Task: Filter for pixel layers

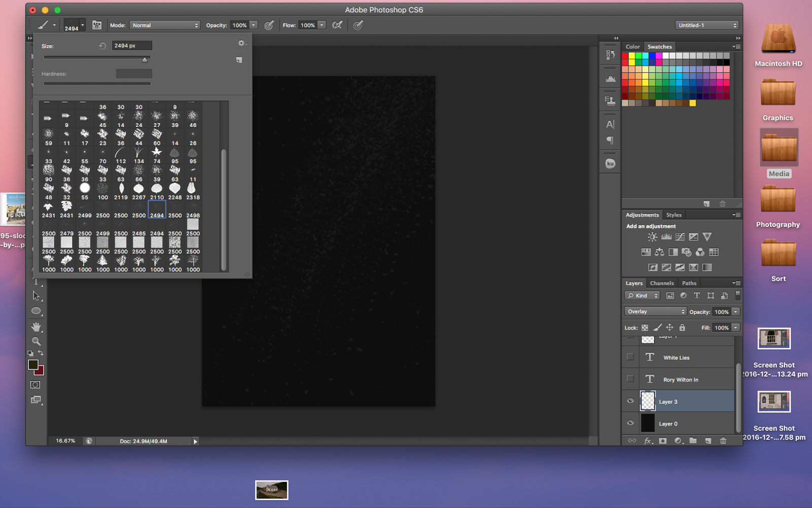Action: coord(670,296)
